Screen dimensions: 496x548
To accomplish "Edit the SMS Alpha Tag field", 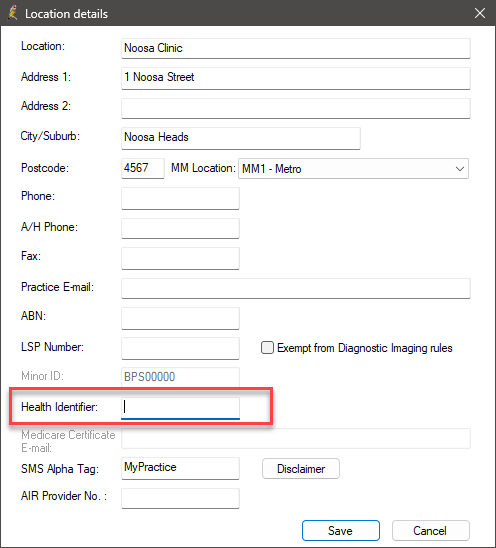I will pyautogui.click(x=180, y=468).
